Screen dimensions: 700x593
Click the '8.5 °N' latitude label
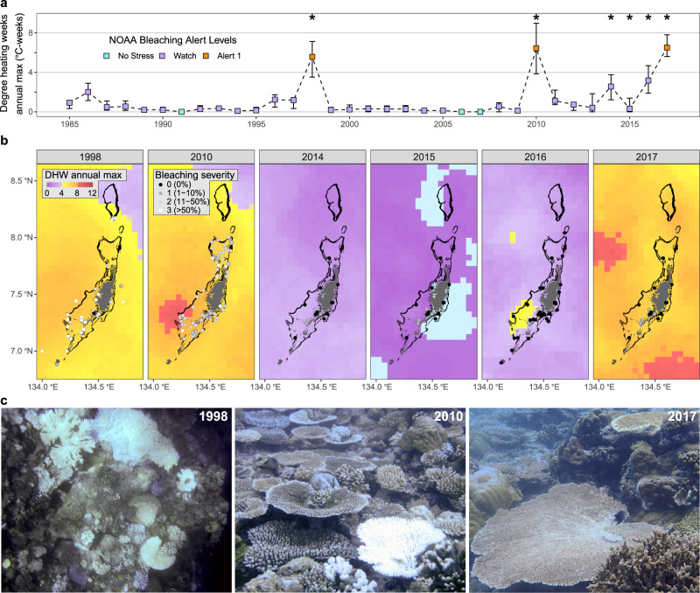coord(23,181)
